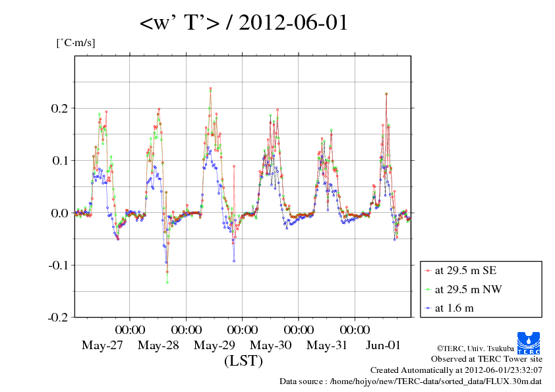Click the y-axis label "0.1"

click(x=60, y=161)
